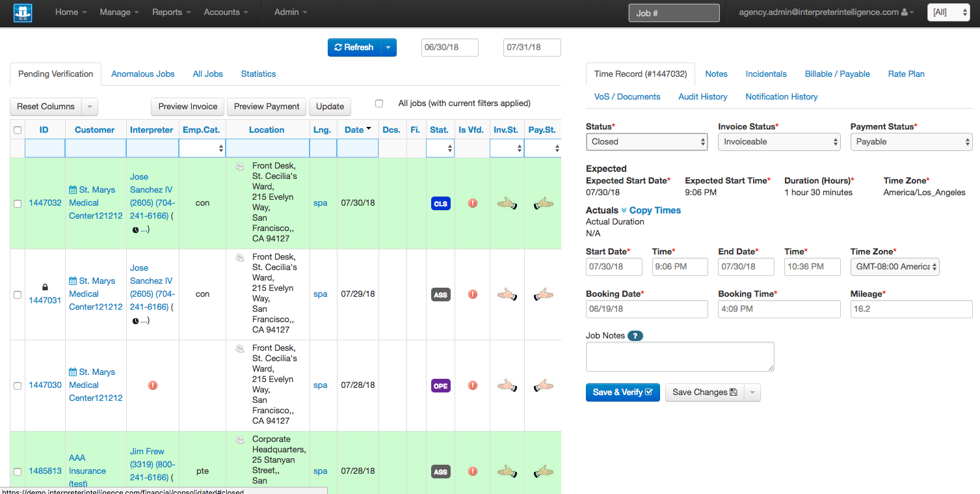Screen dimensions: 980x494
Task: Click the red verification alert icon for job 1485813
Action: (473, 471)
